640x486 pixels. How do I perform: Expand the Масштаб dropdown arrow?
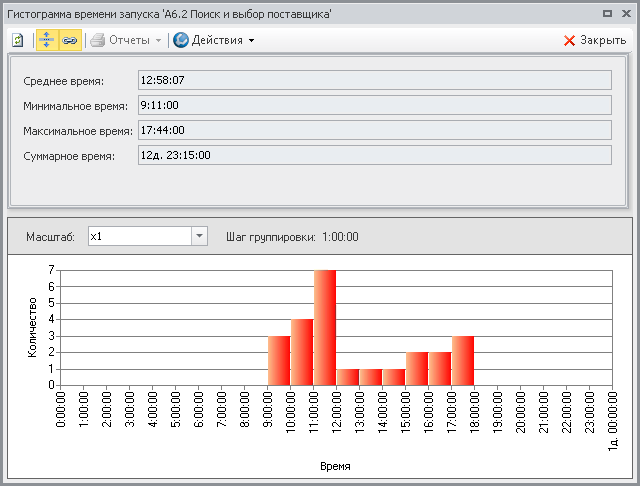[x=199, y=236]
